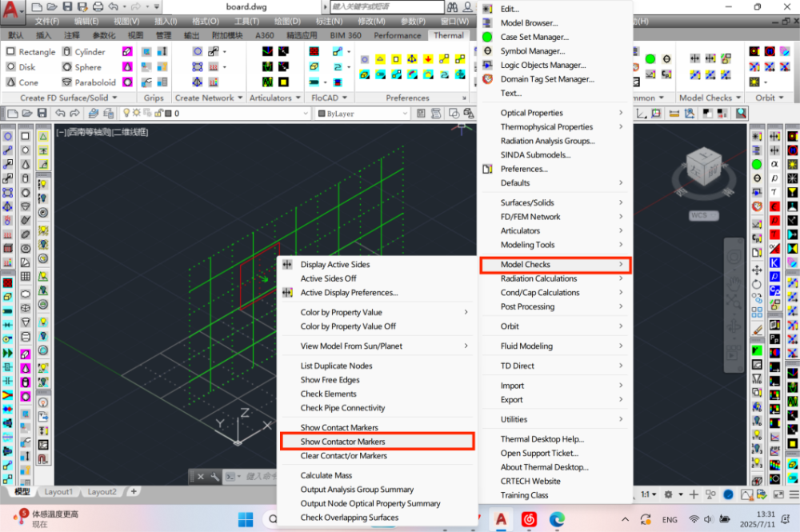This screenshot has width=800, height=532.
Task: Click the Windows Start button
Action: [246, 519]
